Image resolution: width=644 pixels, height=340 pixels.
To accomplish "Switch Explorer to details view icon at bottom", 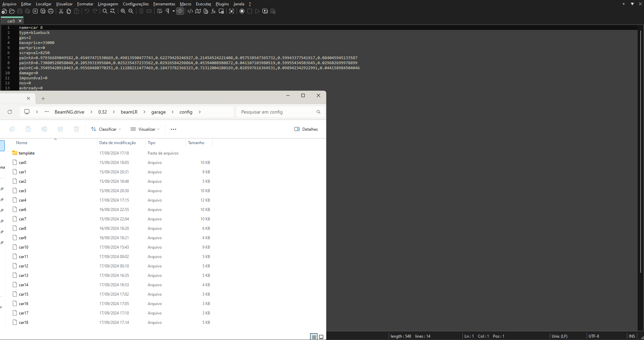I will point(314,337).
